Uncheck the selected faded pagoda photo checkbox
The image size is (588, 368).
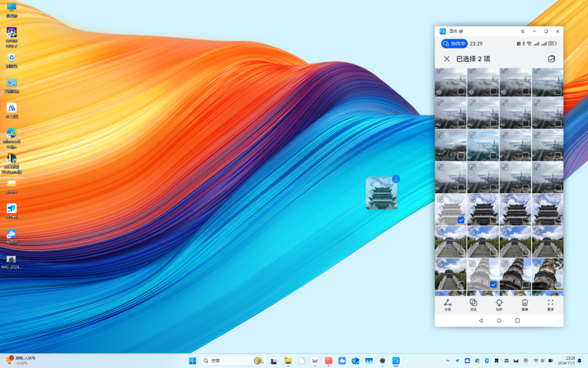click(x=493, y=284)
